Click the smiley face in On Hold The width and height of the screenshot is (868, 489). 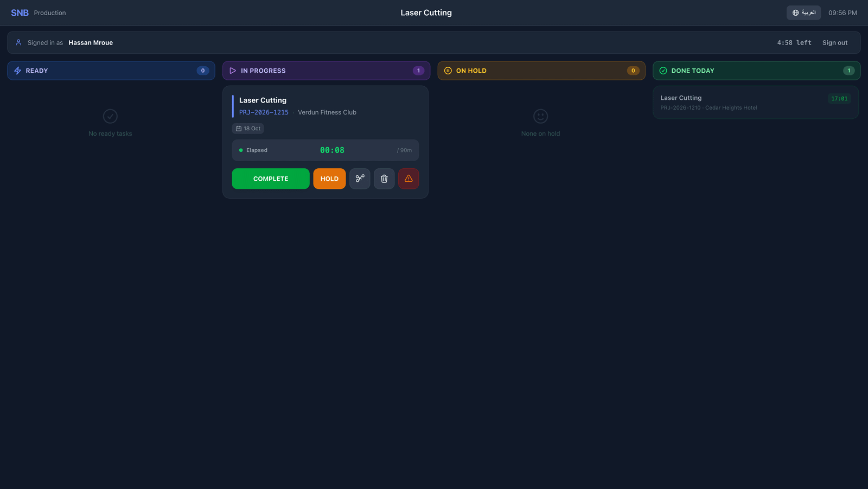[x=541, y=116]
